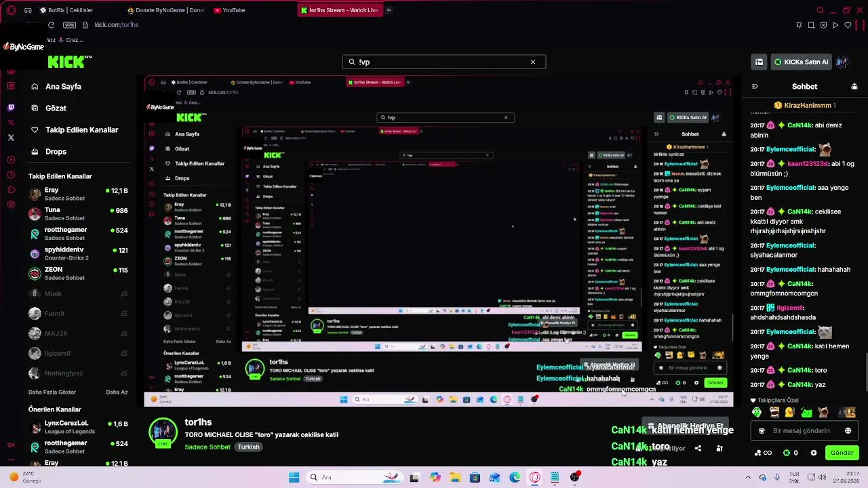This screenshot has height=488, width=868.
Task: Send the message with Gönder
Action: 842,453
